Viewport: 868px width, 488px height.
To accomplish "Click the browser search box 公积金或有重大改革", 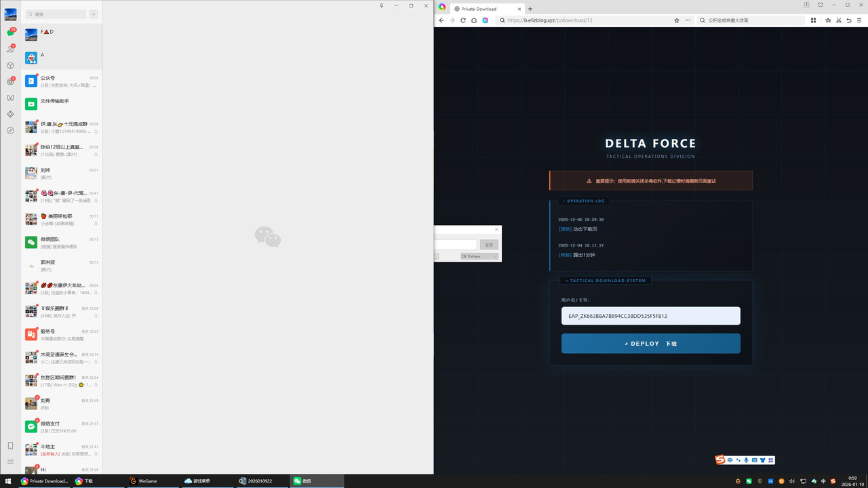I will (x=749, y=20).
